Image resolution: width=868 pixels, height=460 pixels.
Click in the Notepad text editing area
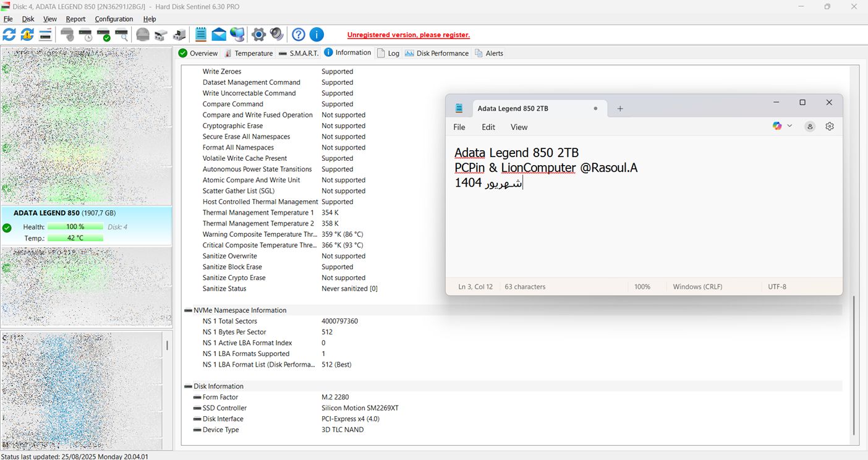click(x=644, y=207)
